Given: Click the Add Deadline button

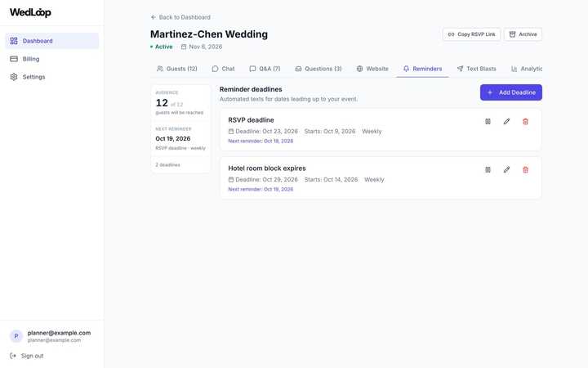Looking at the screenshot, I should click(x=510, y=92).
